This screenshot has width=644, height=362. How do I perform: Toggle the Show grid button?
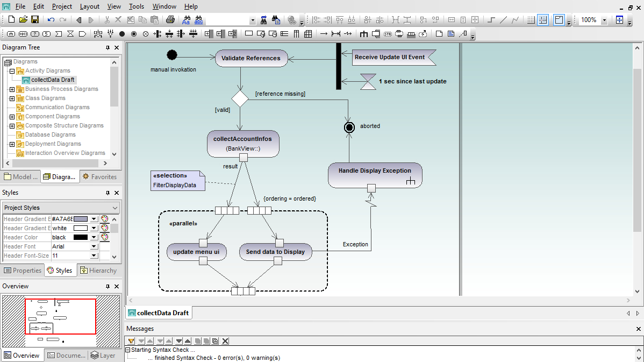(x=531, y=20)
